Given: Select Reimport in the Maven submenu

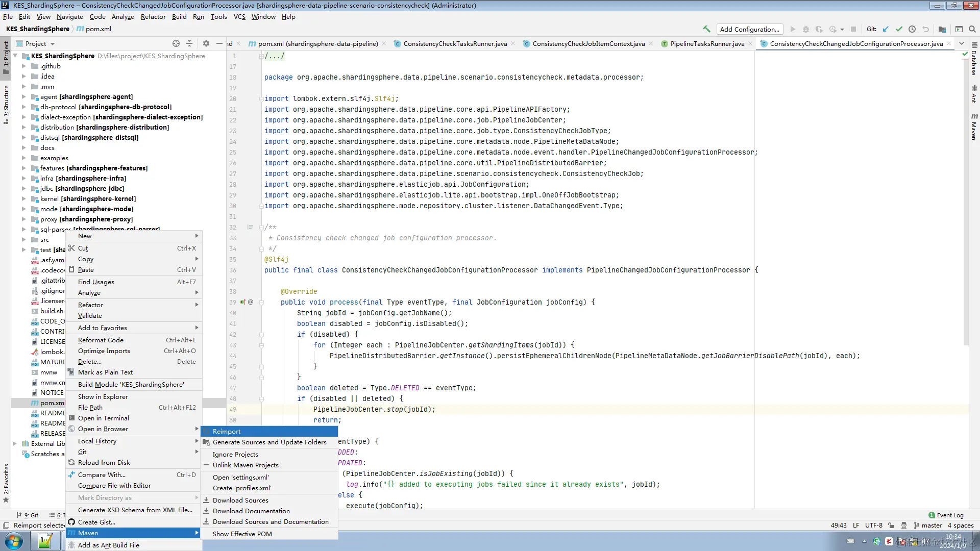Looking at the screenshot, I should [227, 431].
